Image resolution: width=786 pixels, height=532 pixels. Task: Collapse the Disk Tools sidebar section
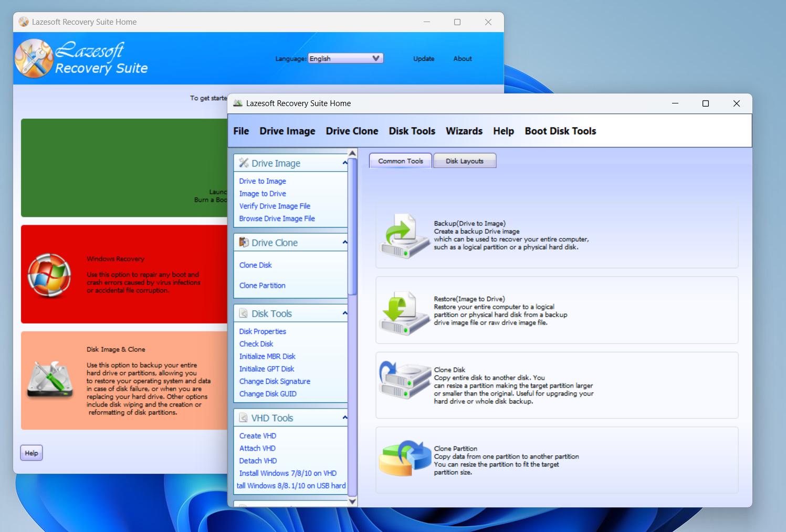(x=345, y=314)
